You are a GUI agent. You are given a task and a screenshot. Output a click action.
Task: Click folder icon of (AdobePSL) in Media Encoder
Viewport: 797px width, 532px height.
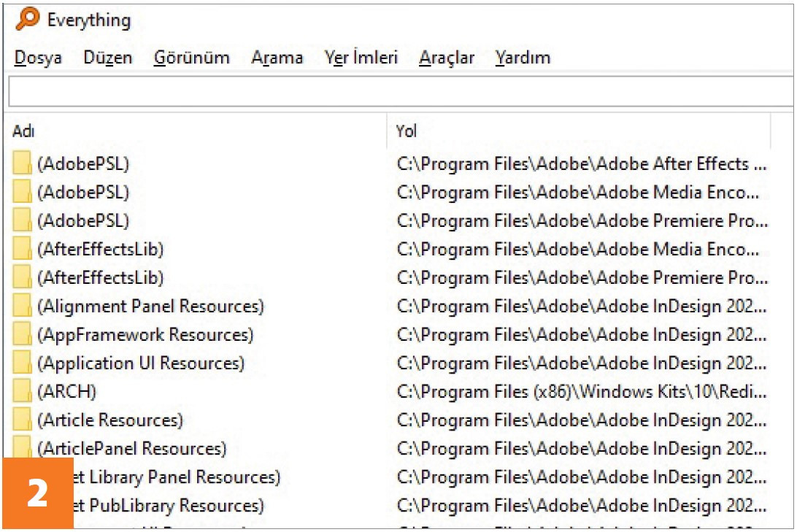[22, 191]
